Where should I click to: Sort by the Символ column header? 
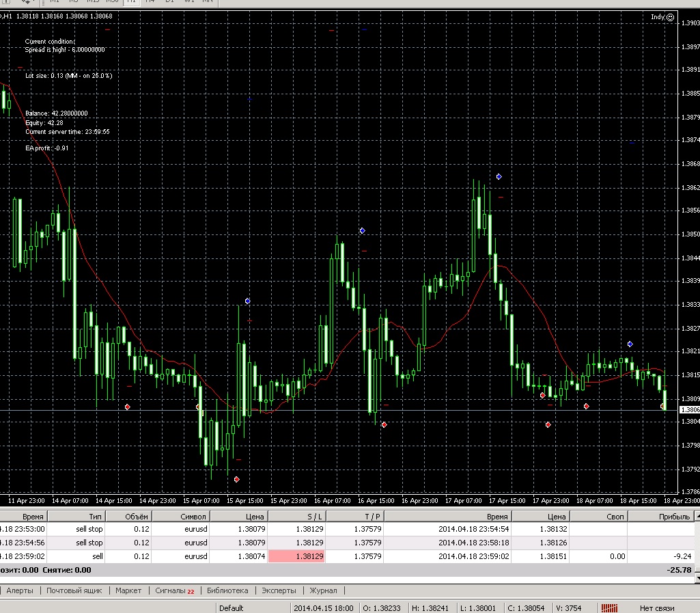click(x=180, y=517)
